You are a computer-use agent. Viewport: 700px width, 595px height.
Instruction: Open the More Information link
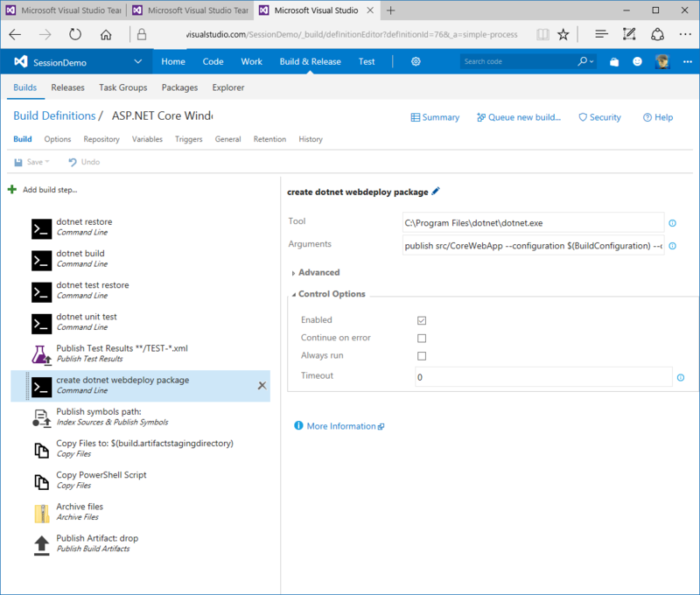tap(339, 426)
